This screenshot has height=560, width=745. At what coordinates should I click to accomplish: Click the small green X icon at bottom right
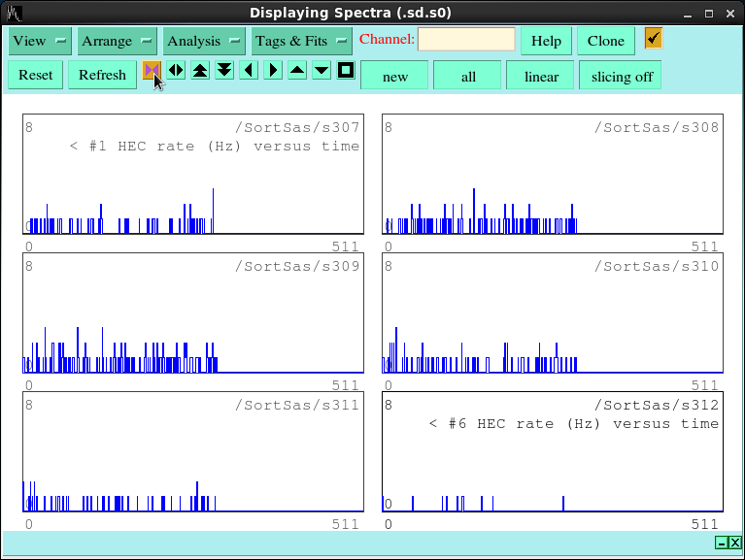(735, 543)
